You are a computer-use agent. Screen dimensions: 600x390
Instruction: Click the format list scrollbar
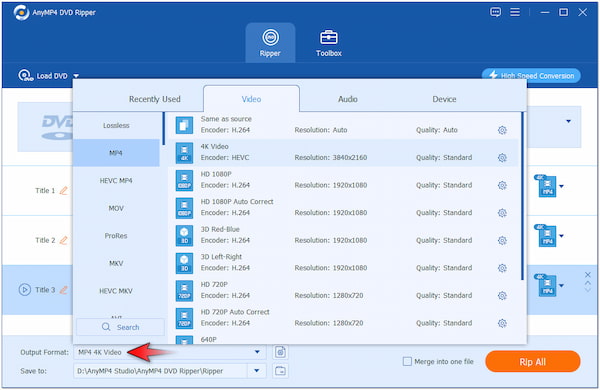click(522, 196)
